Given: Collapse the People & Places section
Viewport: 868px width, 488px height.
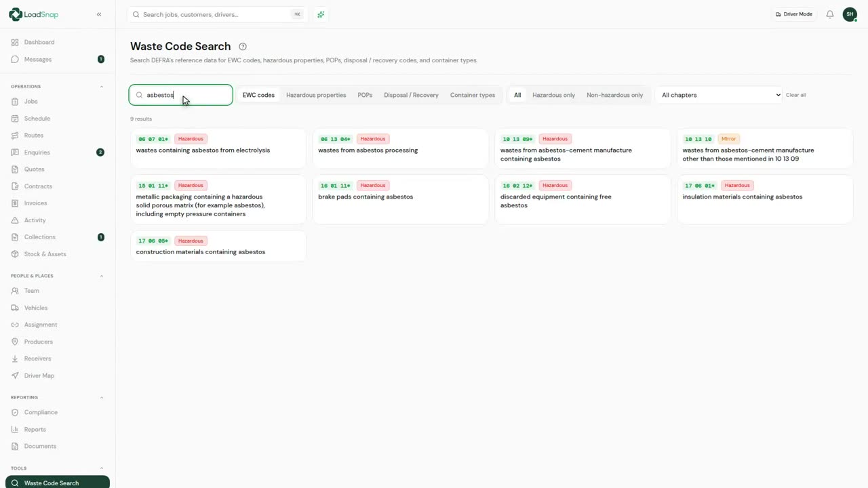Looking at the screenshot, I should 102,276.
